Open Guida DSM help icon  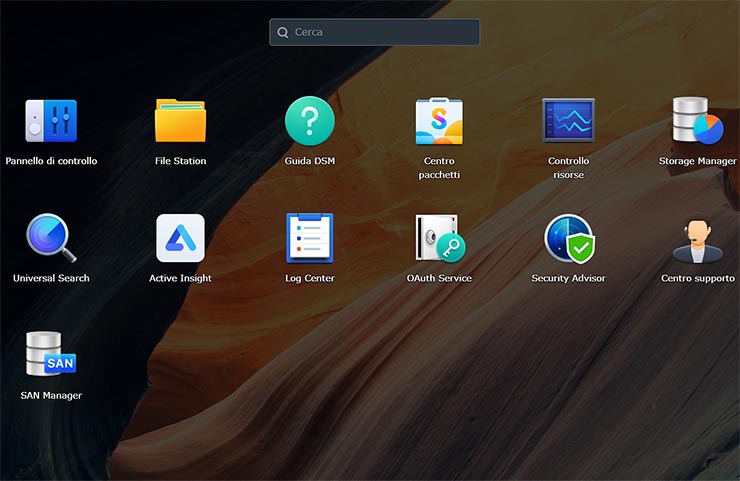(x=310, y=121)
